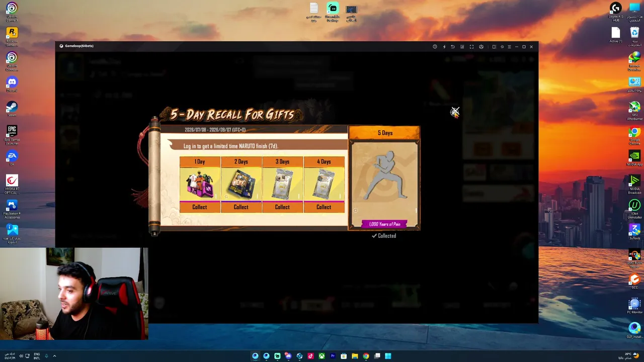Open Microsoft Store from the taskbar
The height and width of the screenshot is (362, 644).
pos(344,356)
